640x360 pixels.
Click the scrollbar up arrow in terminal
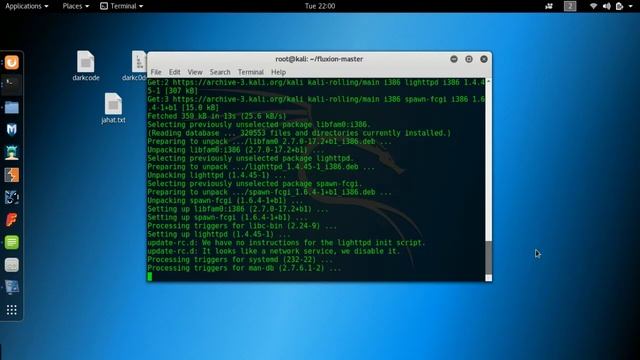click(488, 82)
